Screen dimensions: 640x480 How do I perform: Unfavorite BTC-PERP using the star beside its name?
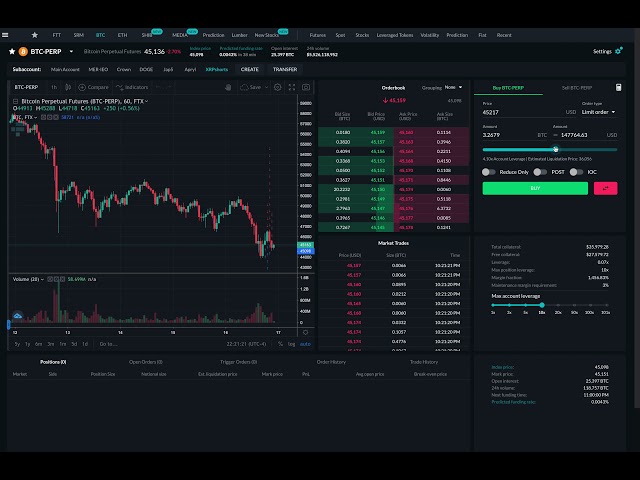(x=12, y=51)
